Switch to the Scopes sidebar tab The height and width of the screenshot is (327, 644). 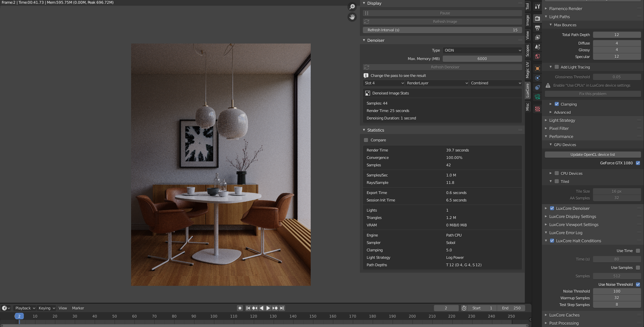pyautogui.click(x=528, y=51)
